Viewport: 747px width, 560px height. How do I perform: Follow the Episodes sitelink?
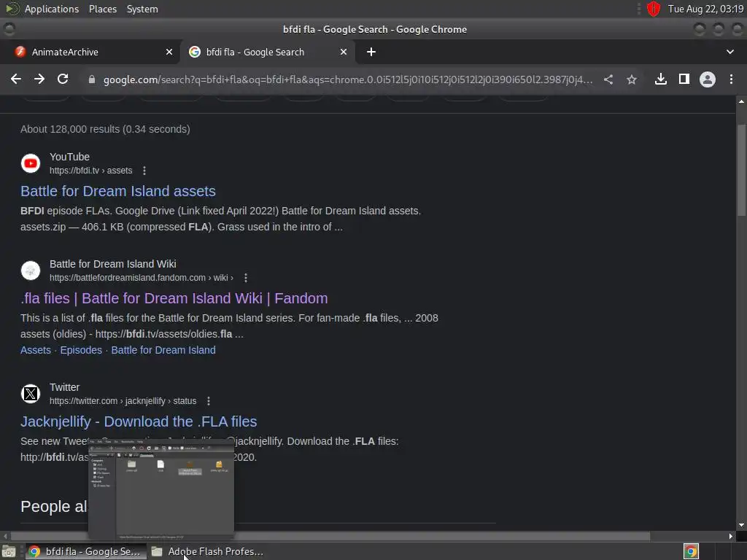click(81, 350)
